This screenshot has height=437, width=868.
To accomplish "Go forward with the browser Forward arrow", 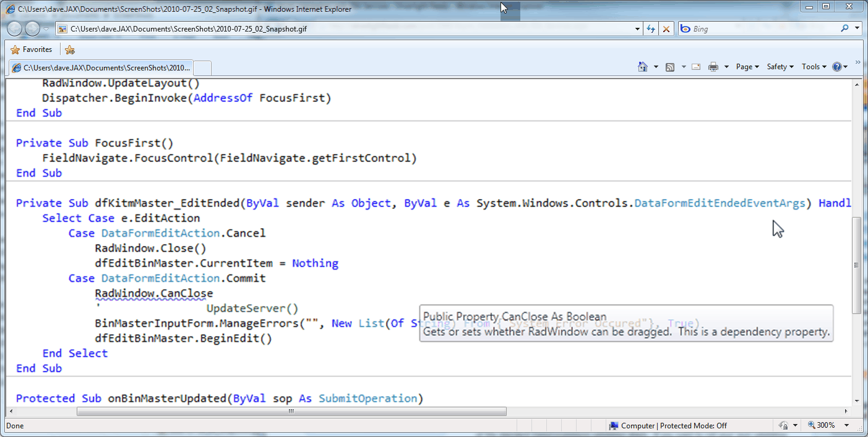I will pos(32,28).
